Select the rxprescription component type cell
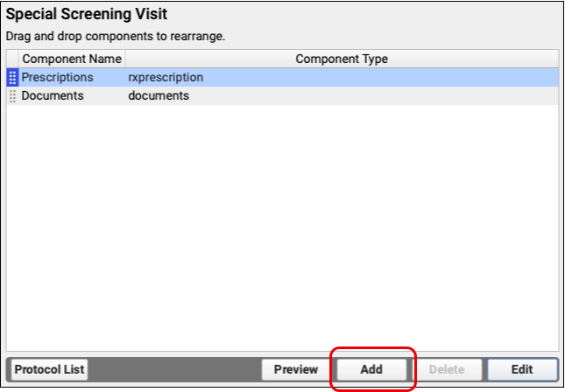The width and height of the screenshot is (565, 392). tap(166, 78)
